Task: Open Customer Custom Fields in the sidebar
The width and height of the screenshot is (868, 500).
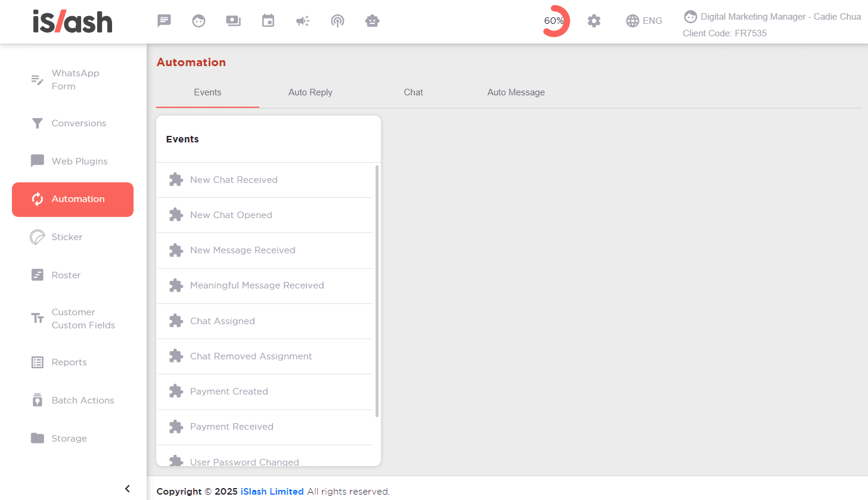Action: (x=73, y=319)
